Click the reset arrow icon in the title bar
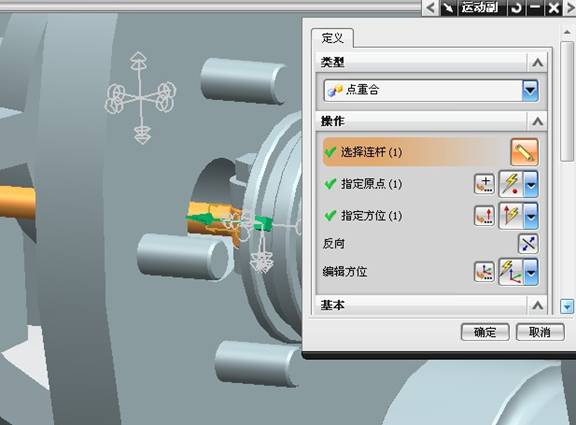Image resolution: width=576 pixels, height=425 pixels. 517,8
